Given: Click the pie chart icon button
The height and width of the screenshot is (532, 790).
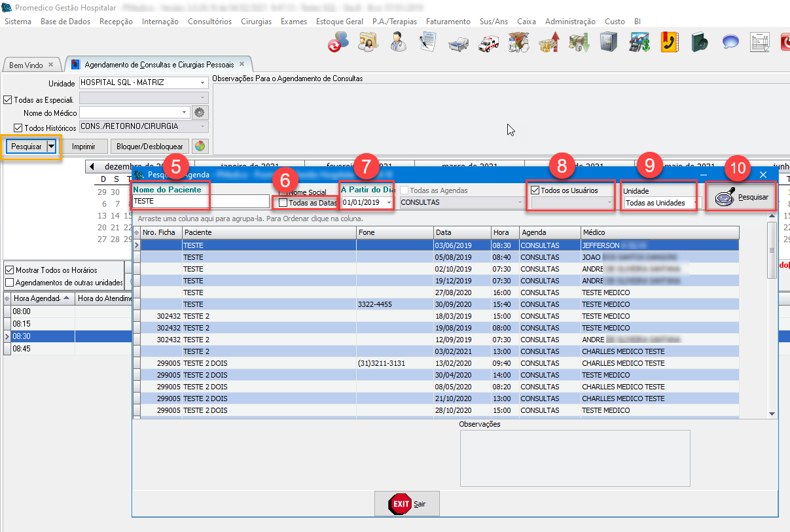Looking at the screenshot, I should pyautogui.click(x=200, y=146).
